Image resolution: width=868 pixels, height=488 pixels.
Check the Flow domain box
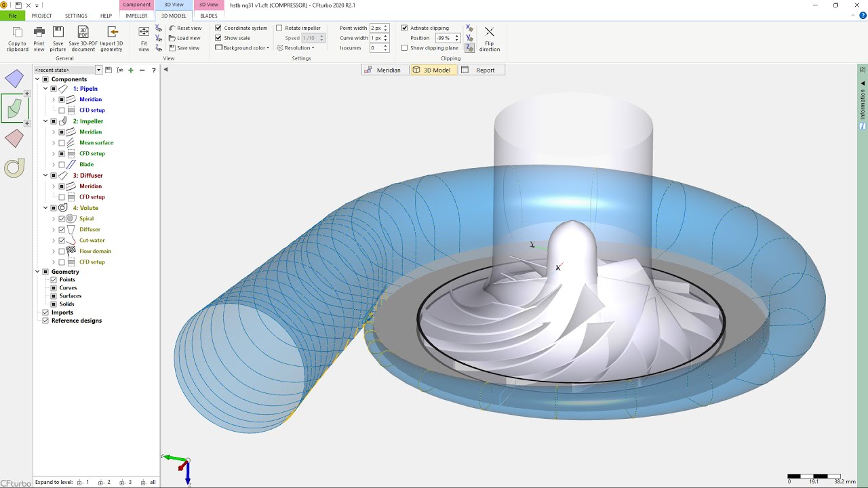coord(62,251)
